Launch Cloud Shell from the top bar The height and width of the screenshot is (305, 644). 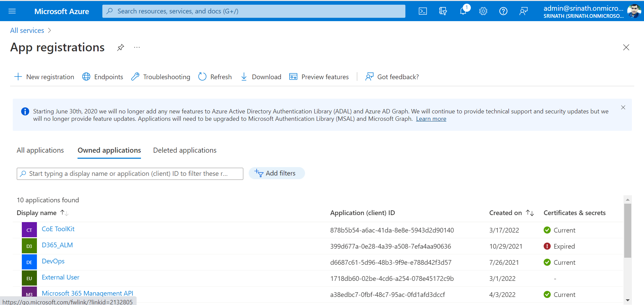(423, 11)
